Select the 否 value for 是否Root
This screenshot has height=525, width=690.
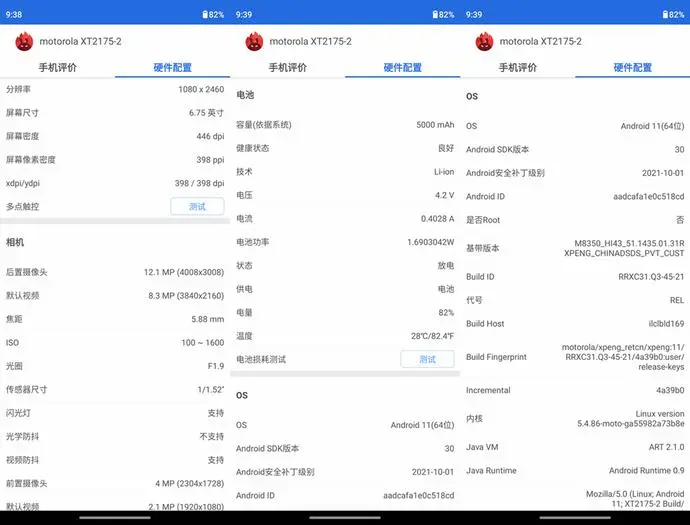click(680, 220)
